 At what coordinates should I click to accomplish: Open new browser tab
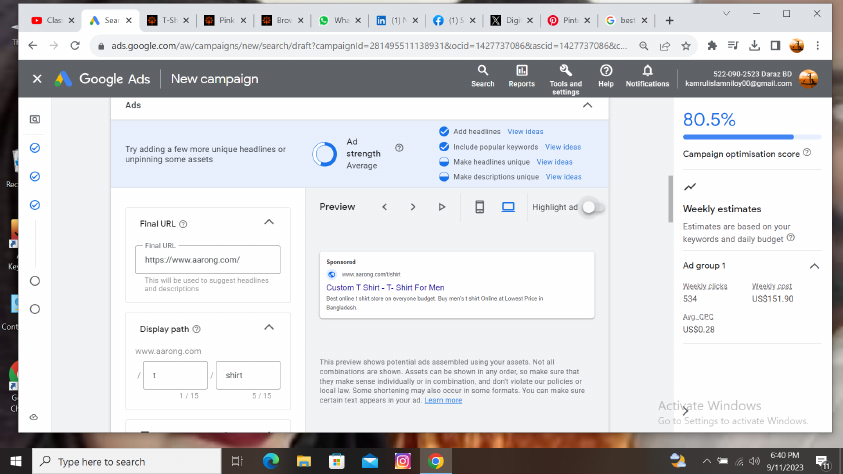point(669,20)
